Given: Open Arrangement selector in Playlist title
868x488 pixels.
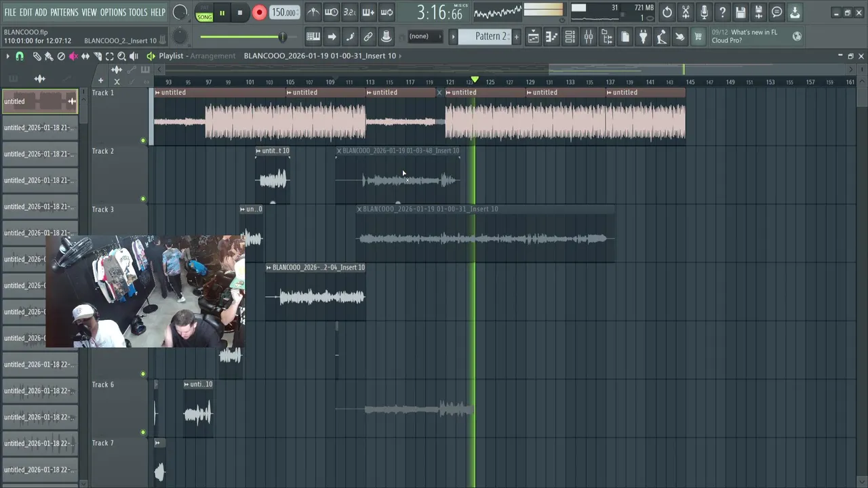Looking at the screenshot, I should coord(212,56).
